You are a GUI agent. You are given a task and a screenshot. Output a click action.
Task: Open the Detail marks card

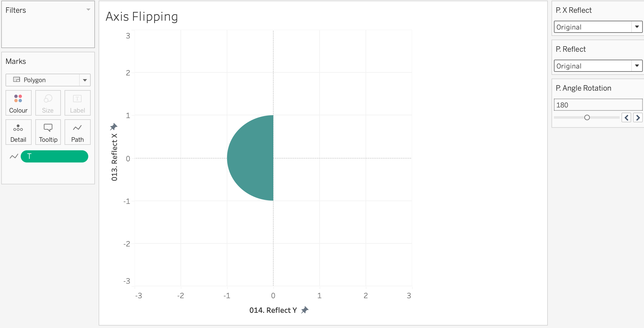click(18, 132)
